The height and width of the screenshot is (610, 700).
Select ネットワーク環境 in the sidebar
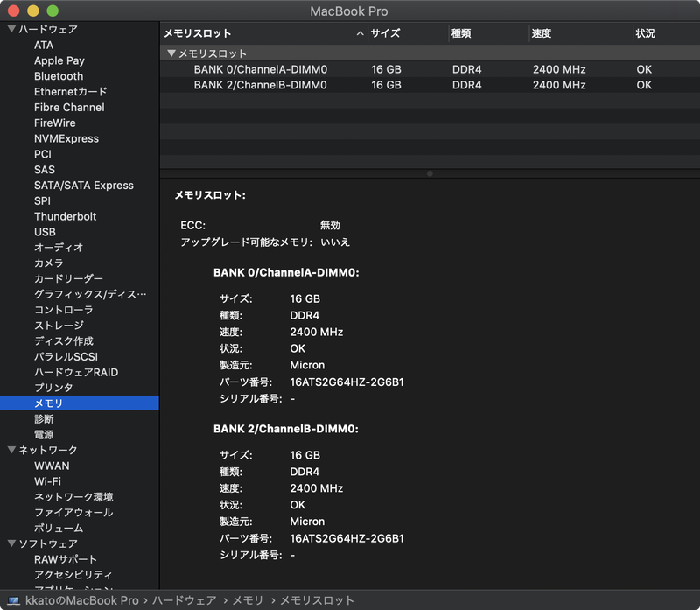tap(73, 497)
